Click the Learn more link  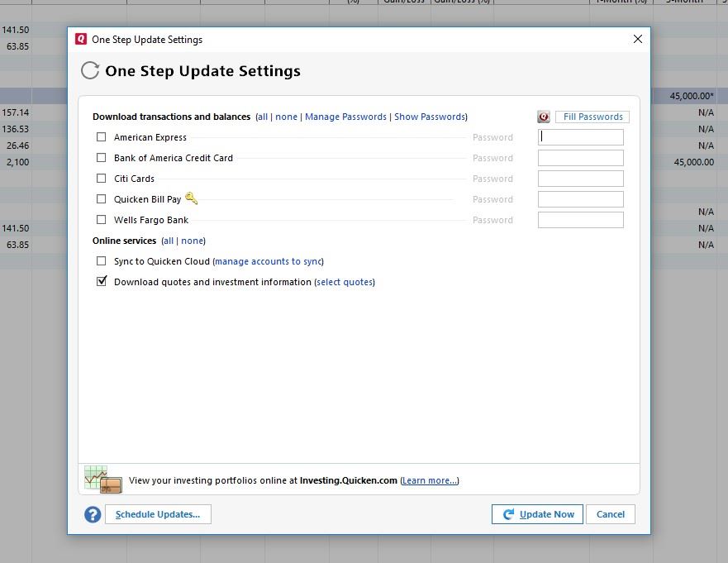430,480
